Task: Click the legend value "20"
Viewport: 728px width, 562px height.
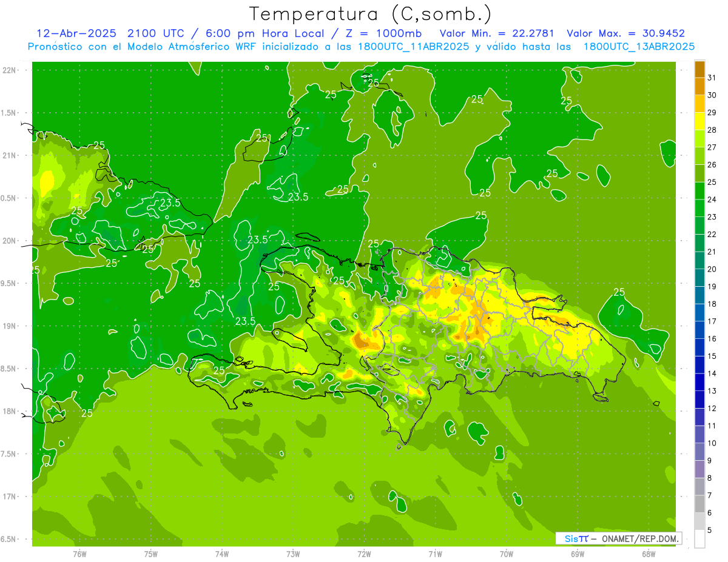Action: [712, 269]
